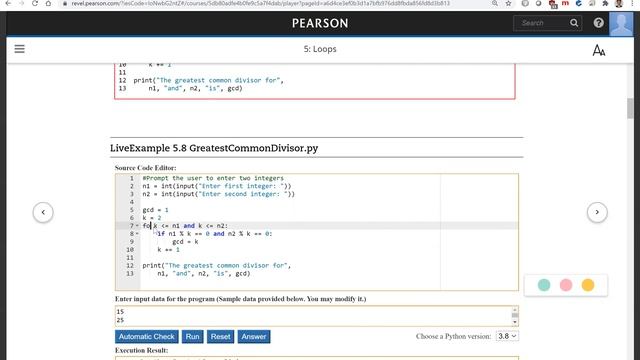Click code line 'k = 2'

[152, 218]
